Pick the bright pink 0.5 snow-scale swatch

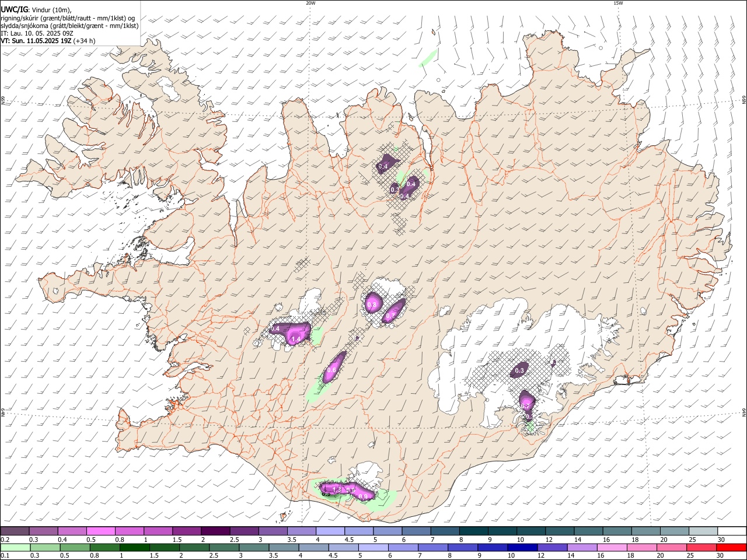[100, 531]
